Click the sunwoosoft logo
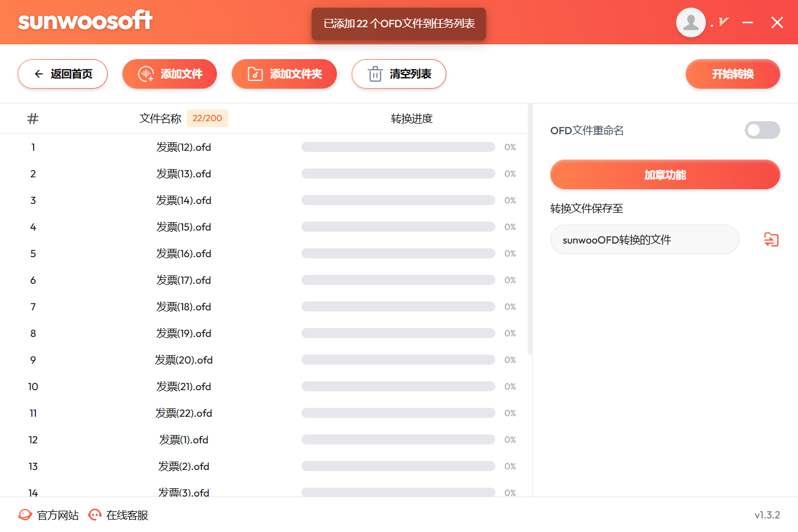Image resolution: width=798 pixels, height=532 pixels. [85, 21]
